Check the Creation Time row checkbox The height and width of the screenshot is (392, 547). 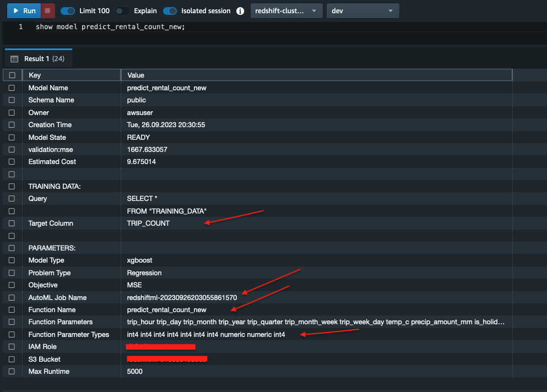coord(12,125)
